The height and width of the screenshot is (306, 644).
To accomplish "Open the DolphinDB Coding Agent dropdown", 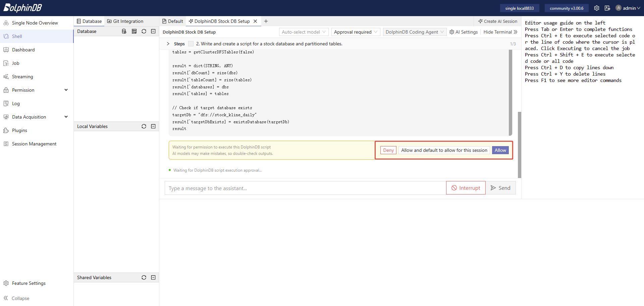I will point(415,32).
